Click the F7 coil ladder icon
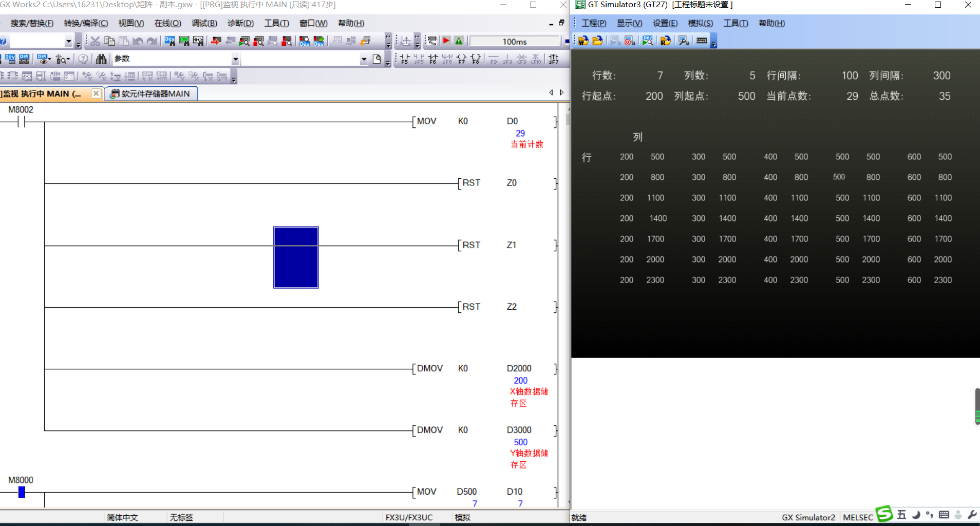This screenshot has height=526, width=980. 461,59
